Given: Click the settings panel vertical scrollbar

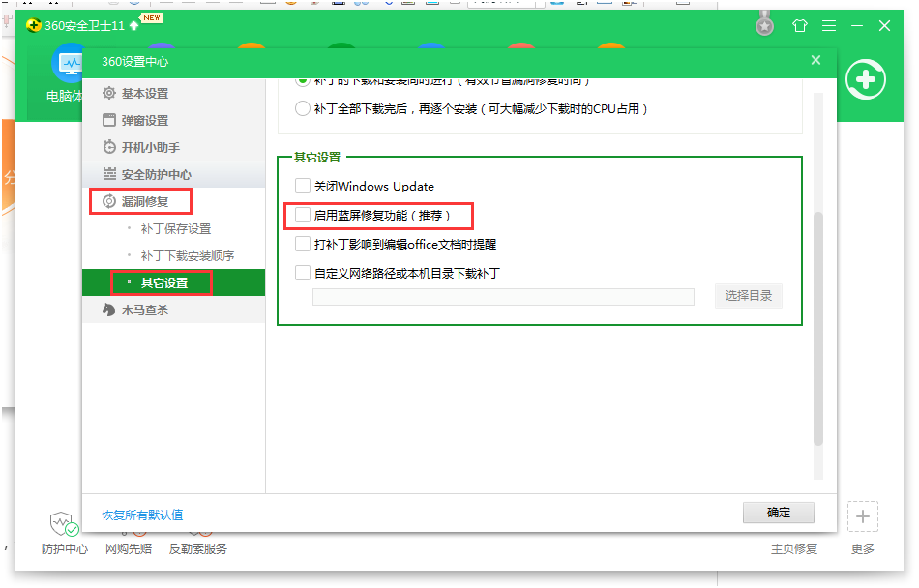Looking at the screenshot, I should point(818,329).
